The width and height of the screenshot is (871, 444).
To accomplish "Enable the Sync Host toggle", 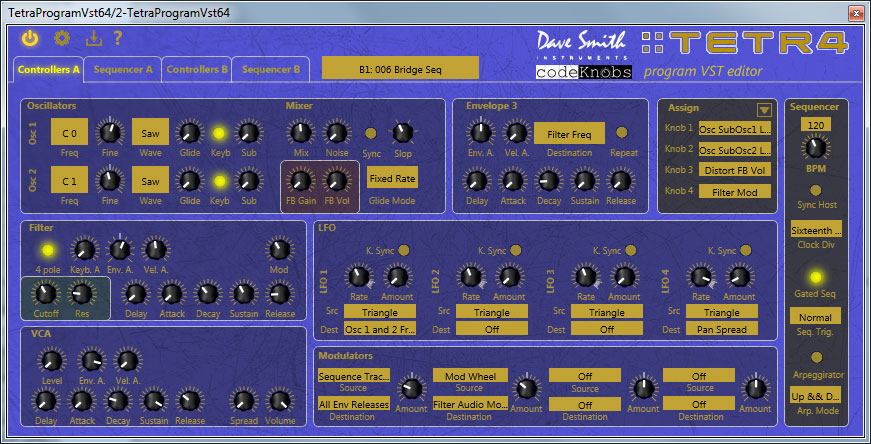I will pyautogui.click(x=815, y=188).
